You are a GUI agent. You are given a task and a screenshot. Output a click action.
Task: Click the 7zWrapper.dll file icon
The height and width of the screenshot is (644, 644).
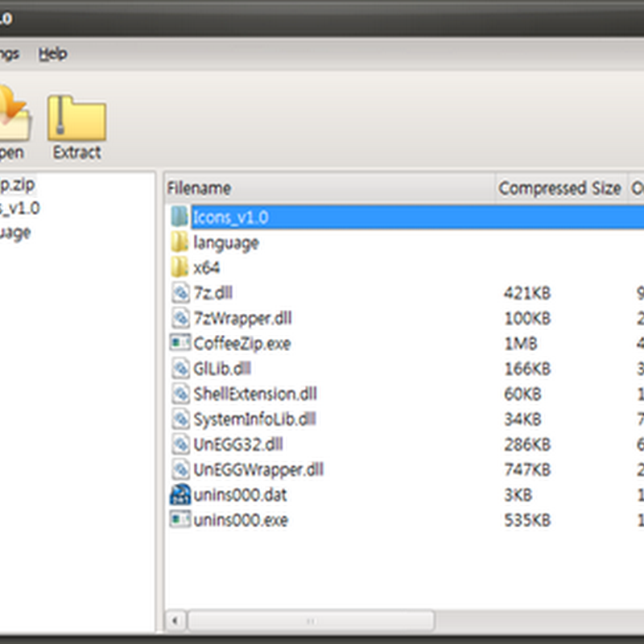[x=180, y=318]
